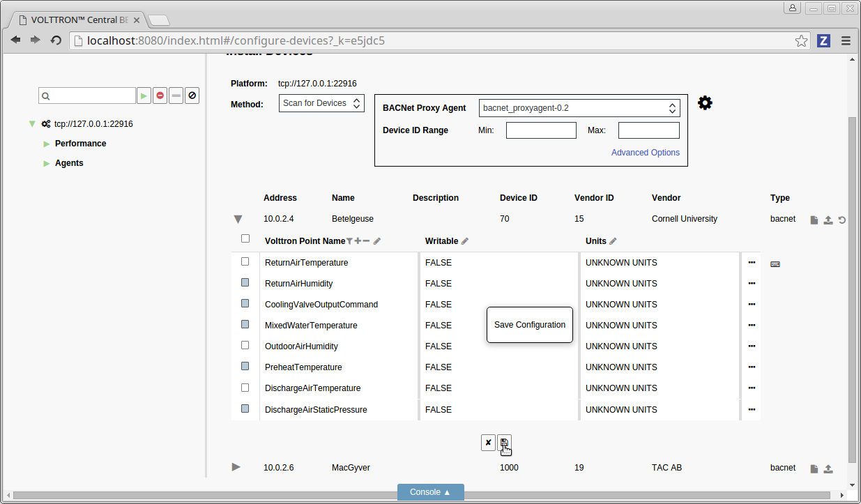Click the minus icon next to Volttron Point Name

coord(366,241)
